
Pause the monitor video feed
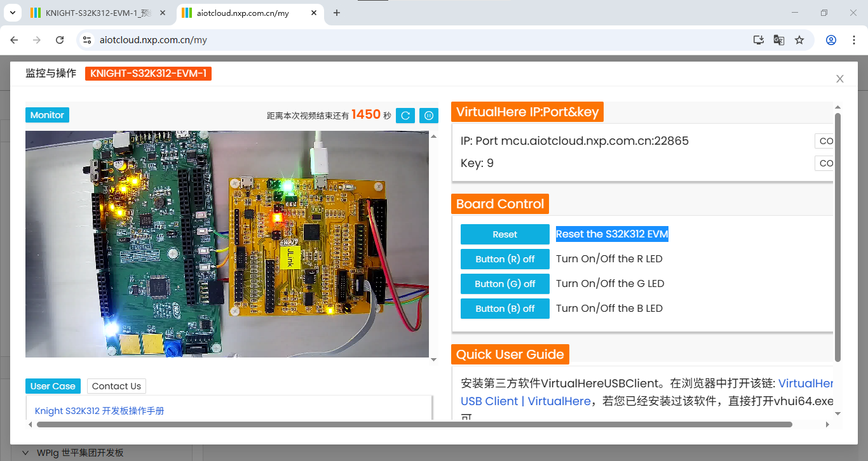tap(429, 116)
